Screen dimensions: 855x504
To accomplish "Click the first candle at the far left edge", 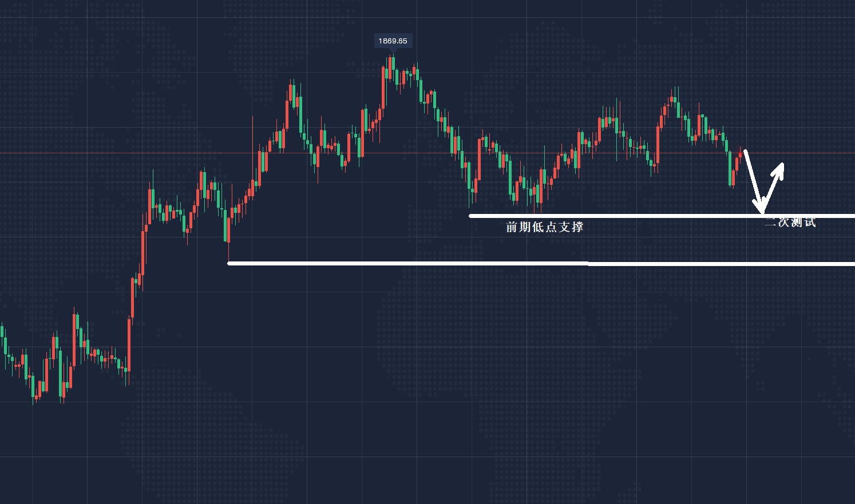I will pos(2,332).
